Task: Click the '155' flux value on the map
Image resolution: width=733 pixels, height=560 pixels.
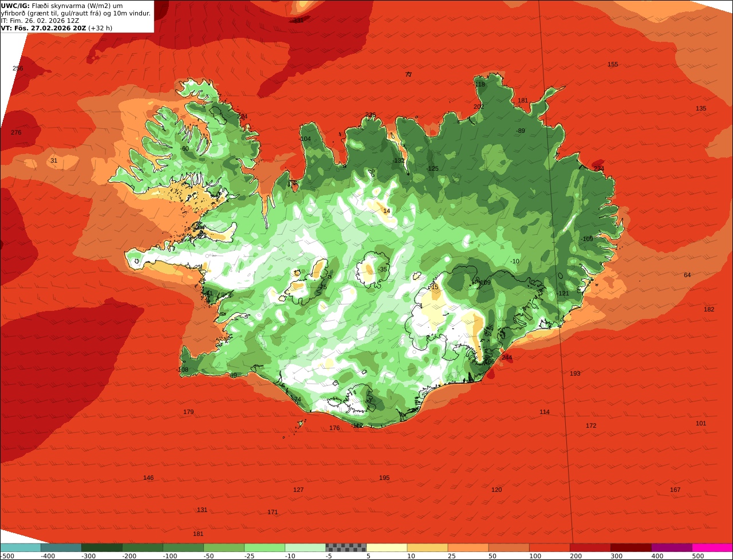Action: [613, 64]
